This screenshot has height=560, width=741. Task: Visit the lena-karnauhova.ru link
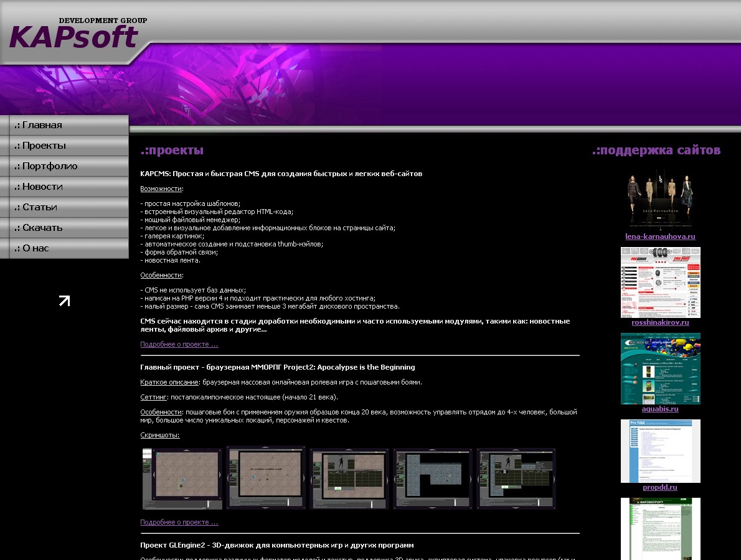click(x=660, y=236)
